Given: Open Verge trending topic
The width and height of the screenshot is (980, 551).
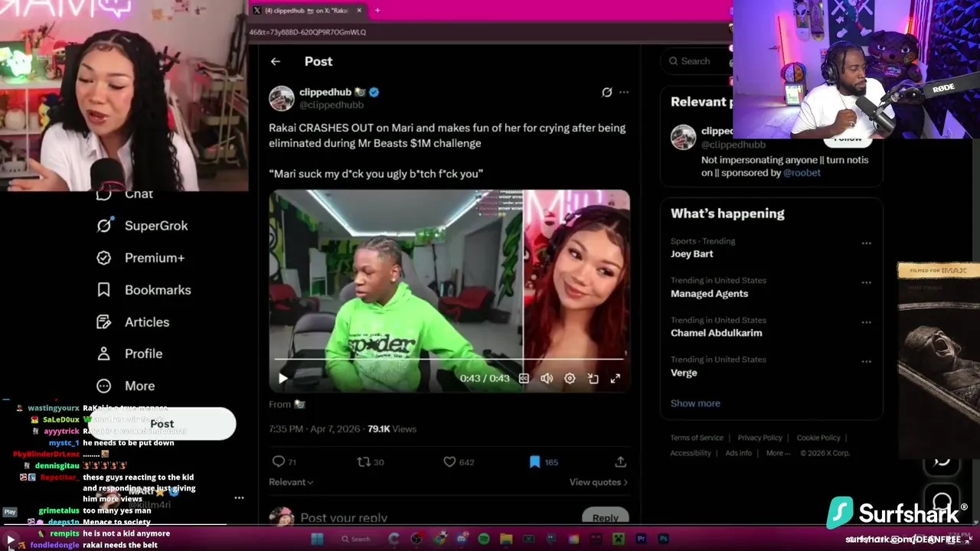Looking at the screenshot, I should 684,373.
